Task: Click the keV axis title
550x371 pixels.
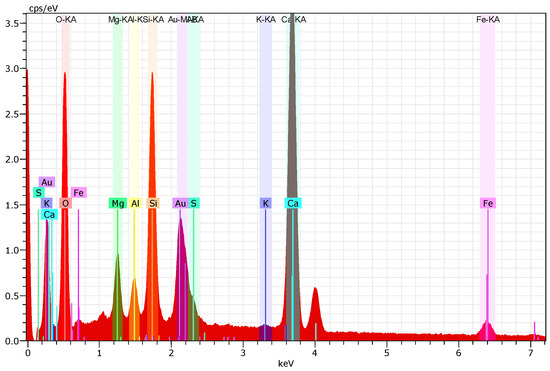Action: (286, 363)
